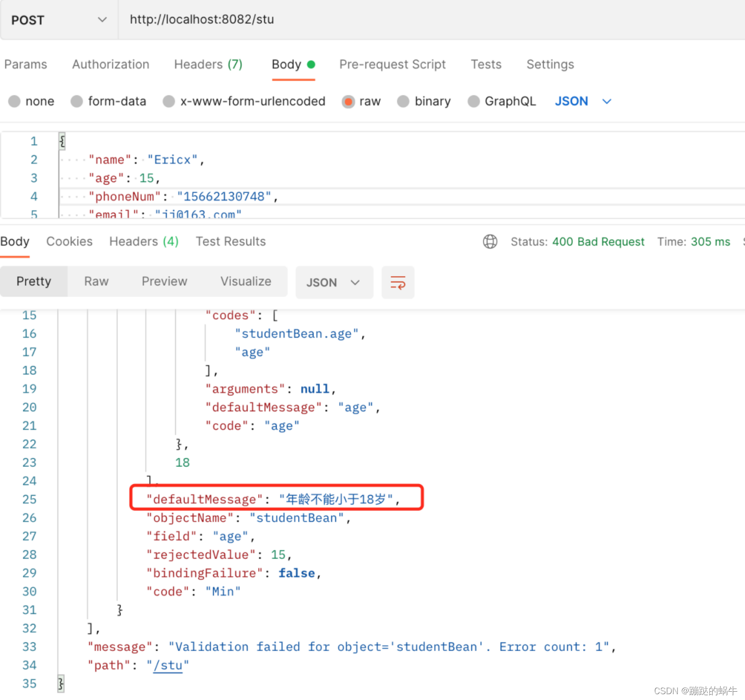Screen dimensions: 745x700
Task: Select the response Body tab
Action: coord(15,242)
